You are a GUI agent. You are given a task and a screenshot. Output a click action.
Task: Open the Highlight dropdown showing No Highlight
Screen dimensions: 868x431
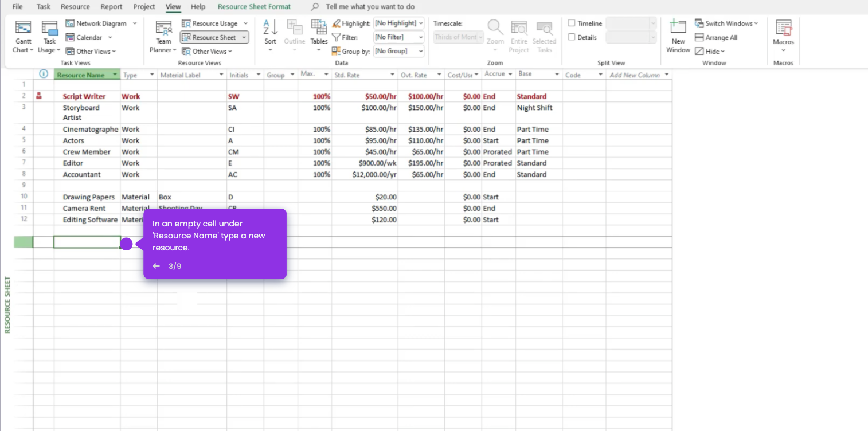pos(398,23)
